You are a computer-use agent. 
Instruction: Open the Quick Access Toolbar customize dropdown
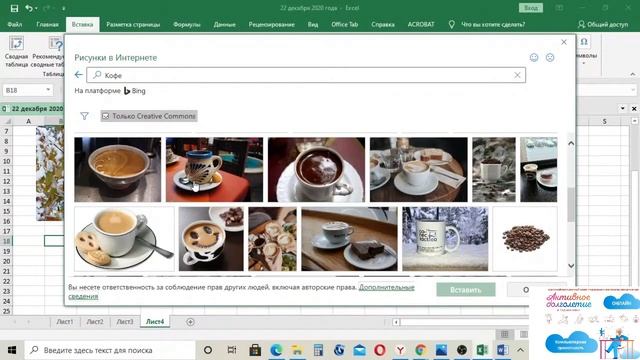[x=64, y=9]
